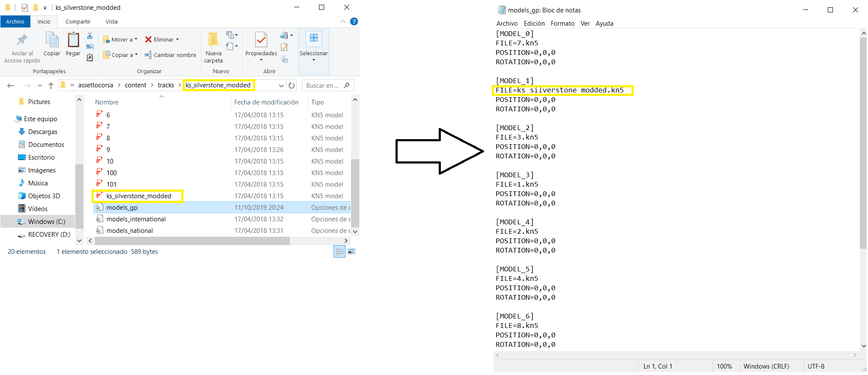
Task: Switch to details list view mode
Action: point(340,252)
